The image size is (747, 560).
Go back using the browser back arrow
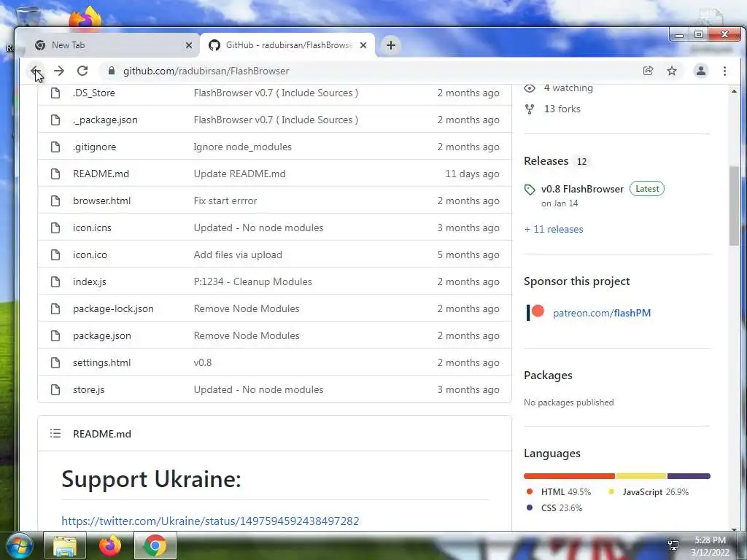point(36,71)
